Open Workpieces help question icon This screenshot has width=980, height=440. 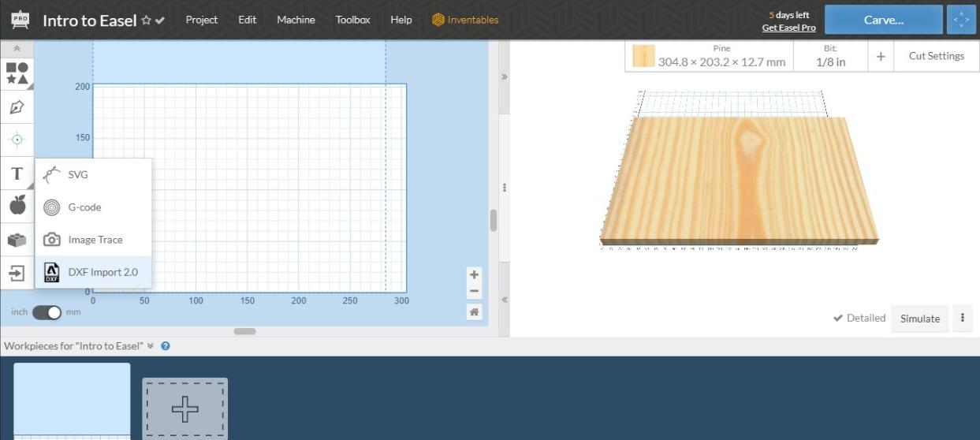(166, 345)
